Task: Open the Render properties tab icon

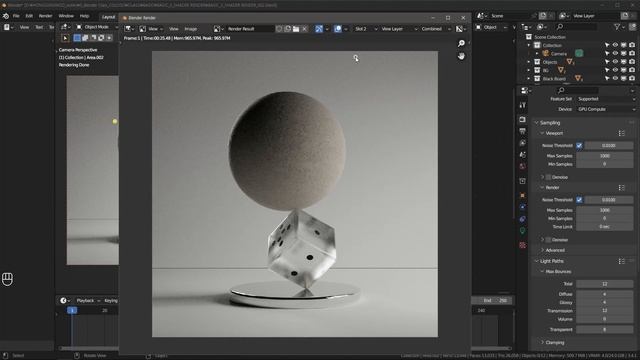Action: pyautogui.click(x=523, y=120)
